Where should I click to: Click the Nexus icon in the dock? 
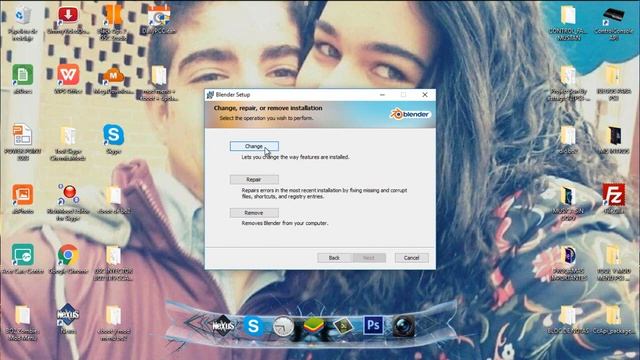pos(223,326)
